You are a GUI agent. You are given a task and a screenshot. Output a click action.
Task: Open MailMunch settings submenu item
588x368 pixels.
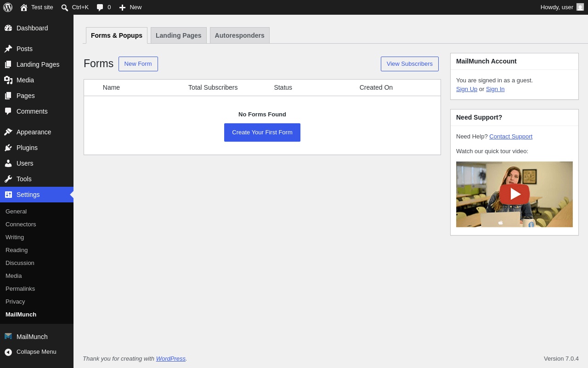[x=37, y=314]
